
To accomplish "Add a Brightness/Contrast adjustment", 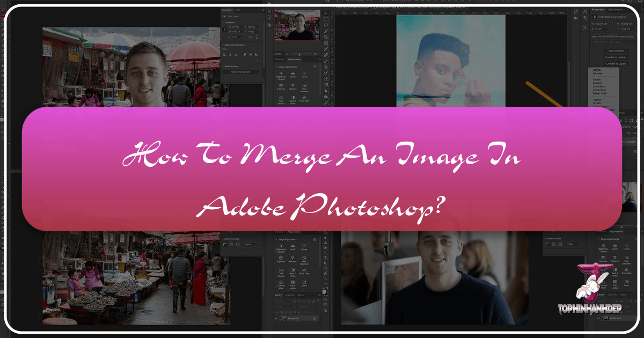I will click(281, 73).
